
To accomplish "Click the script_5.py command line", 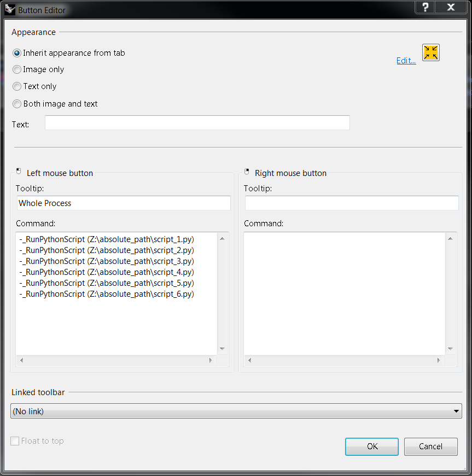I will [107, 283].
